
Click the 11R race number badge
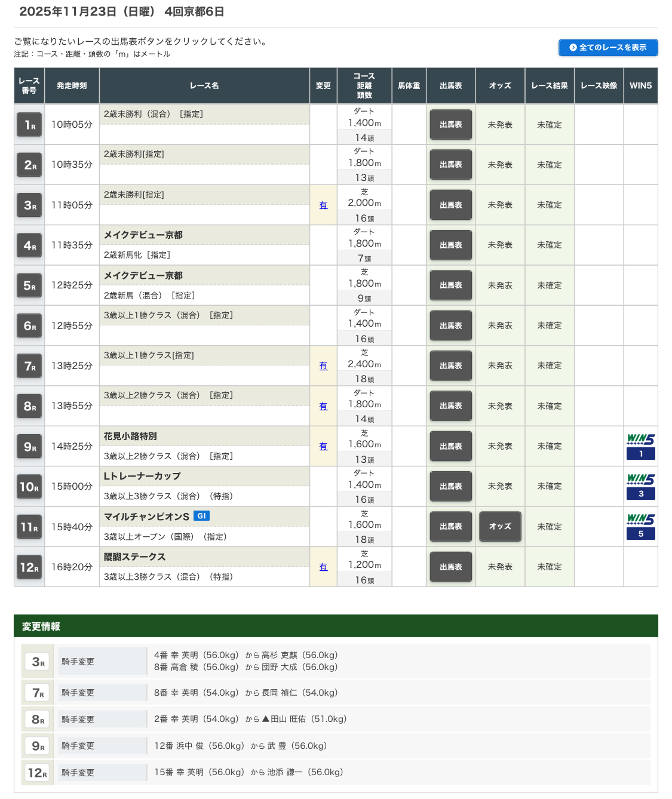tap(29, 527)
